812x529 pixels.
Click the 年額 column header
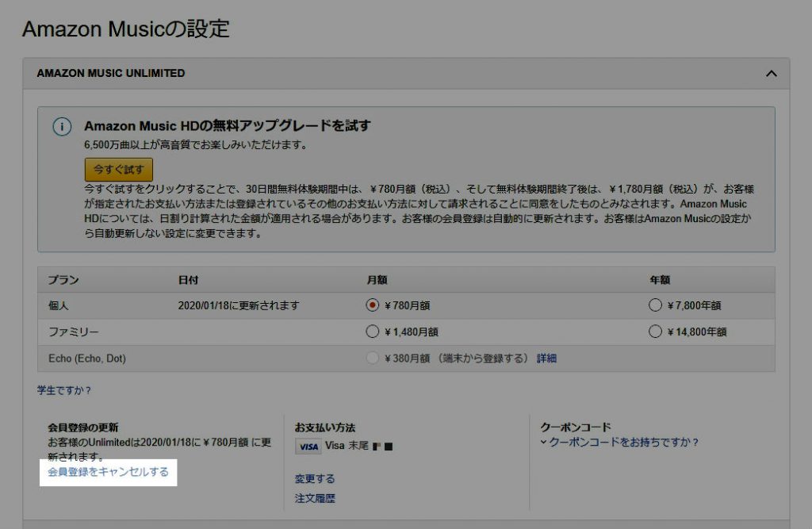660,280
